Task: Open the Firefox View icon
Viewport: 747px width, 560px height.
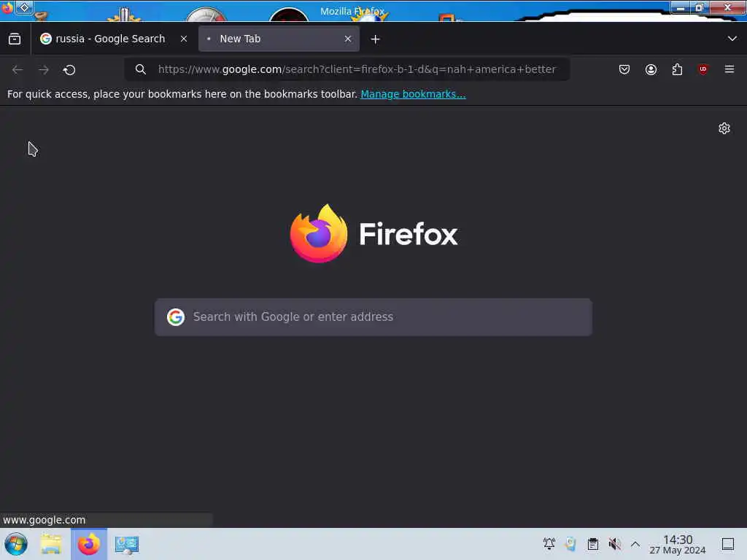Action: coord(15,39)
